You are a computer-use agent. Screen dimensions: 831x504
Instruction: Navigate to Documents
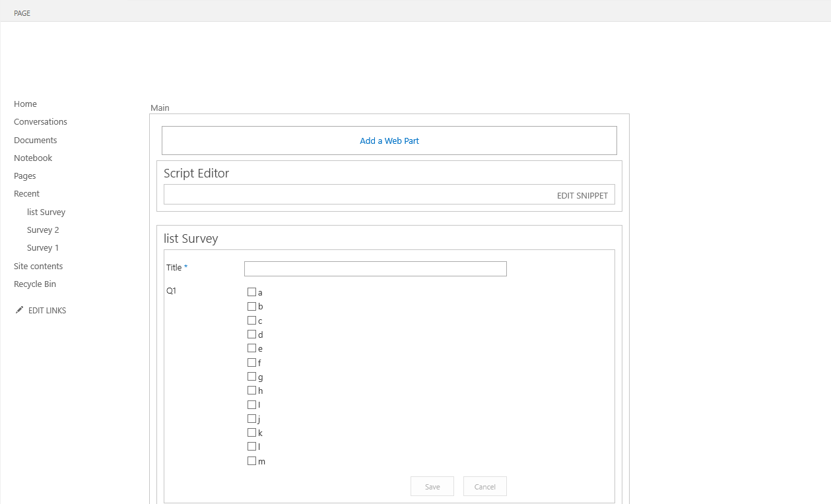click(35, 141)
